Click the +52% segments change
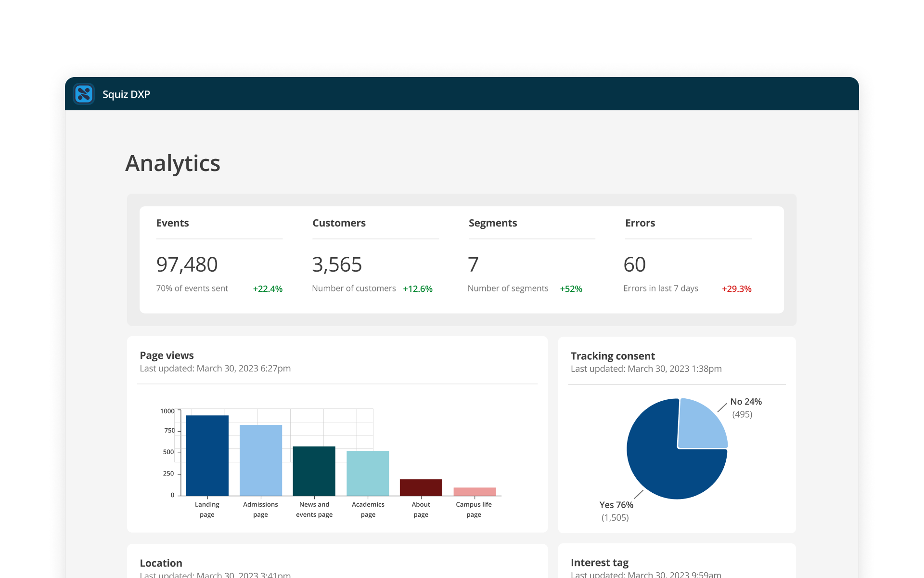 [571, 289]
